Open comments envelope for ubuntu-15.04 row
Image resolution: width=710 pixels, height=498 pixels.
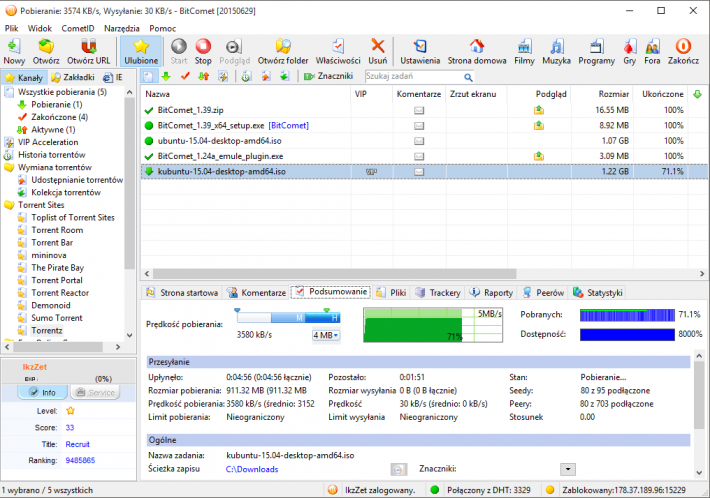(x=419, y=141)
